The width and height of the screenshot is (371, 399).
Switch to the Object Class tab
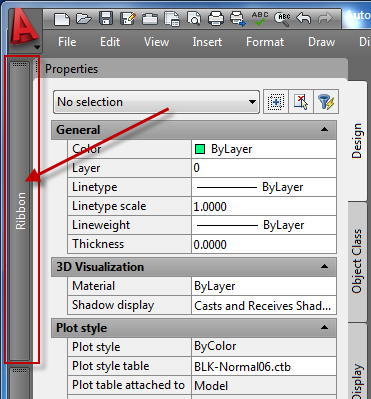pyautogui.click(x=358, y=261)
